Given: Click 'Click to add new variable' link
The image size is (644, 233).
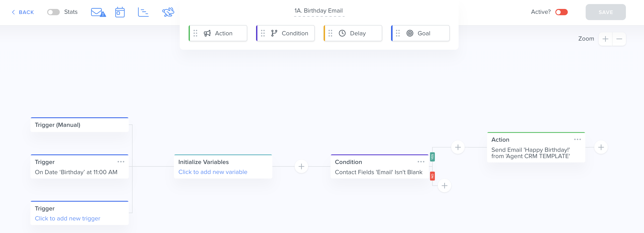Looking at the screenshot, I should (x=212, y=172).
